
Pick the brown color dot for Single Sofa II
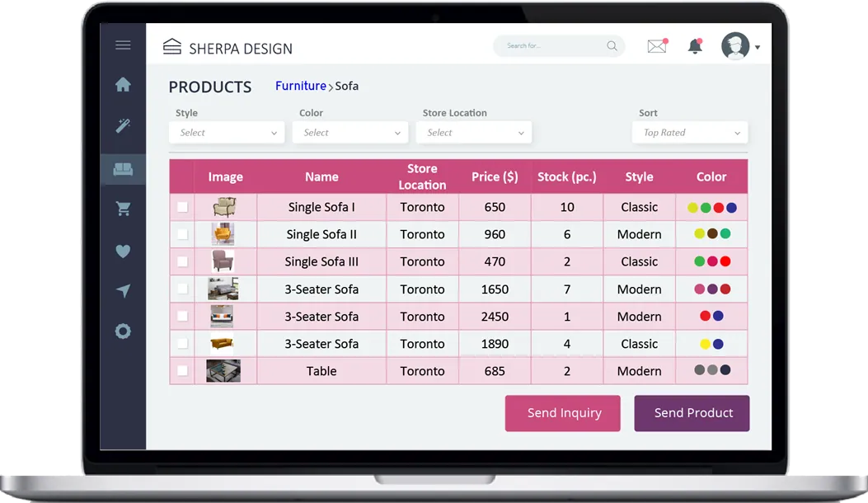pos(712,234)
